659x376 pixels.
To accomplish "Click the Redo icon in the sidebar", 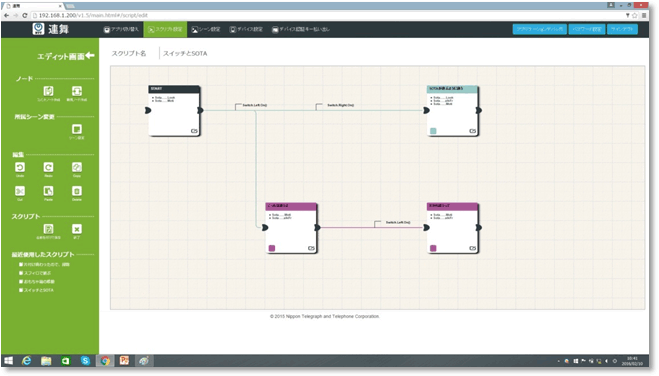I will point(48,167).
